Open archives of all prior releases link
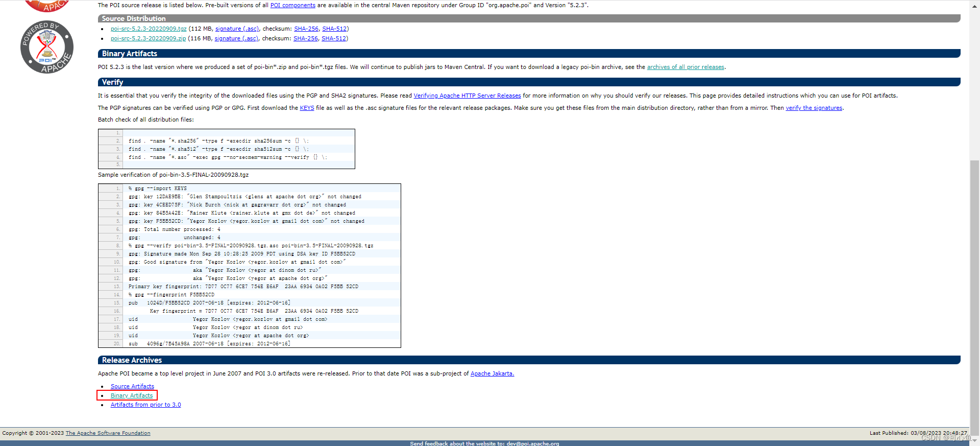This screenshot has width=980, height=446. [x=685, y=67]
